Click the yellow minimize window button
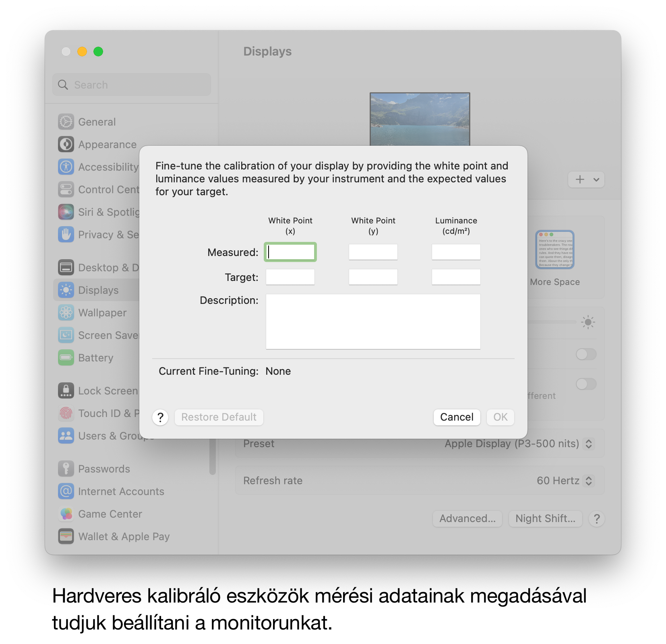Screen dimensions: 666x644 (82, 52)
